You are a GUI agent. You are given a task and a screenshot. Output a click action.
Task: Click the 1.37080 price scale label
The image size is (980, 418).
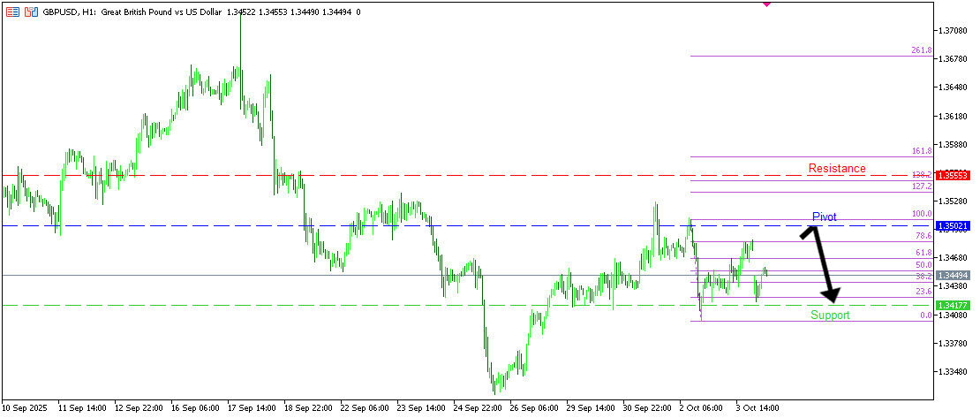954,30
